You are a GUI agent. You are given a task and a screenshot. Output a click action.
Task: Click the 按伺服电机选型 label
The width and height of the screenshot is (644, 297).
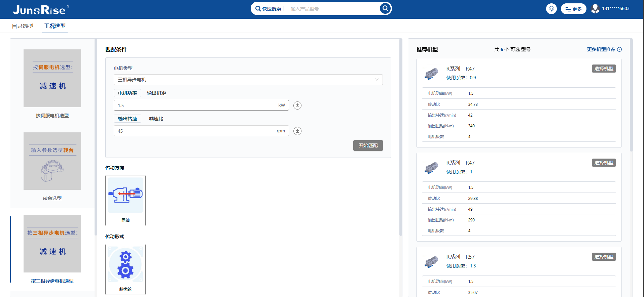point(52,116)
